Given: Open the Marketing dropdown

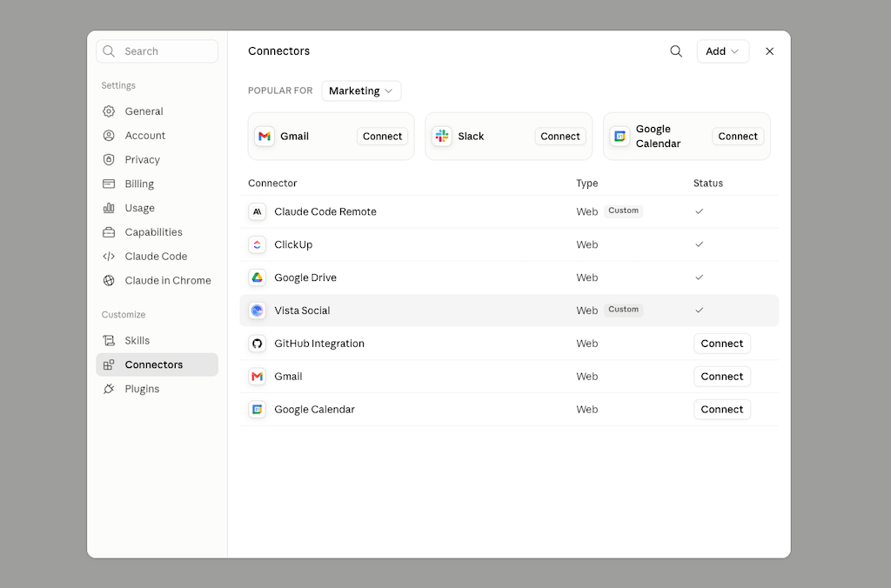Looking at the screenshot, I should [361, 91].
